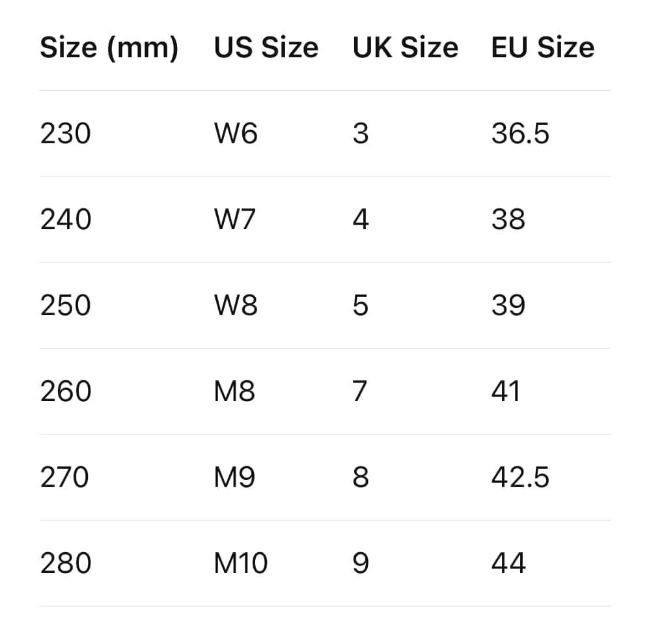The height and width of the screenshot is (644, 651).
Task: Click the EU size 36.5 value
Action: pos(520,133)
